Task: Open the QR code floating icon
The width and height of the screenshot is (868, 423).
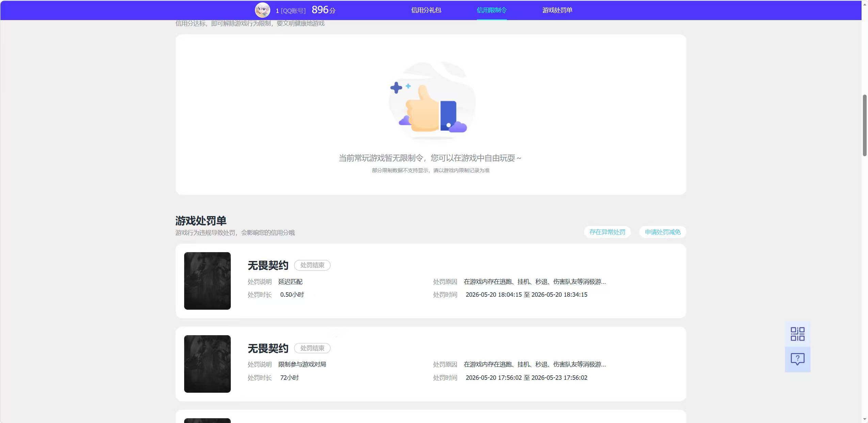Action: pyautogui.click(x=798, y=334)
